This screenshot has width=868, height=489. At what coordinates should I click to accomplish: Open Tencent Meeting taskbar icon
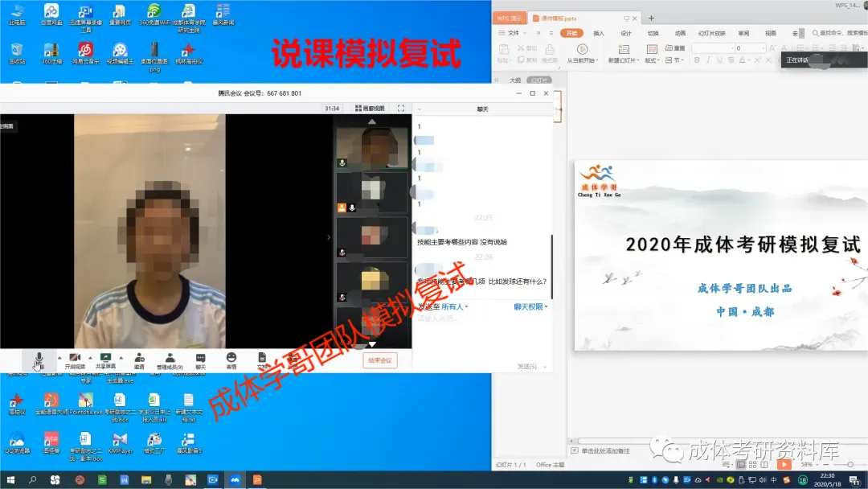(235, 480)
